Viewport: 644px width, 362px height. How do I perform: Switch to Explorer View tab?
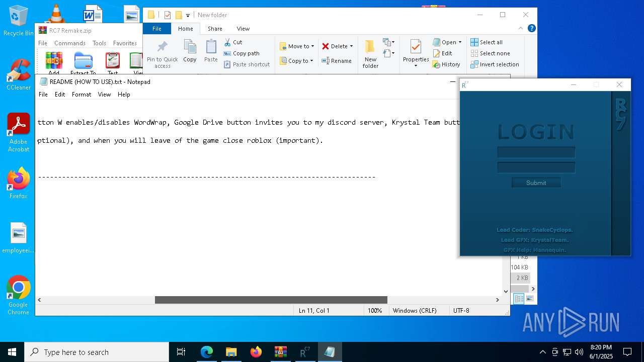point(243,29)
